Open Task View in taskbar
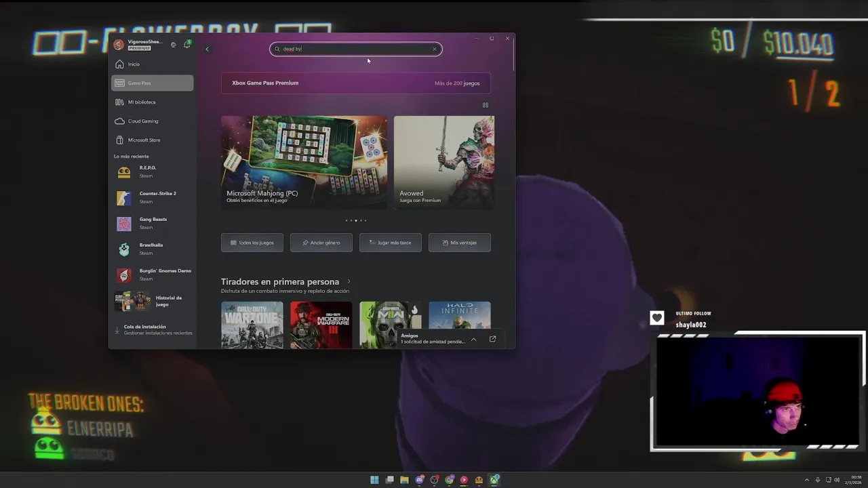 pos(389,480)
